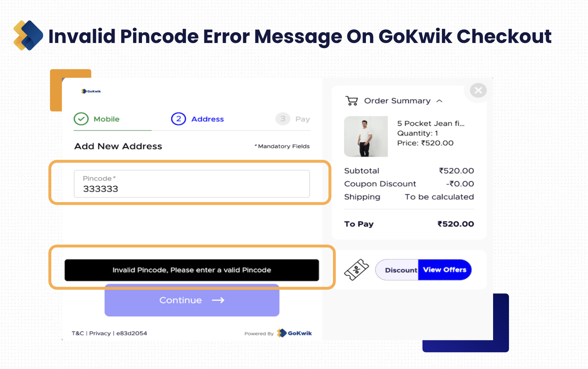
Task: Click the 5 Pocket Jean product thumbnail
Action: pos(366,136)
